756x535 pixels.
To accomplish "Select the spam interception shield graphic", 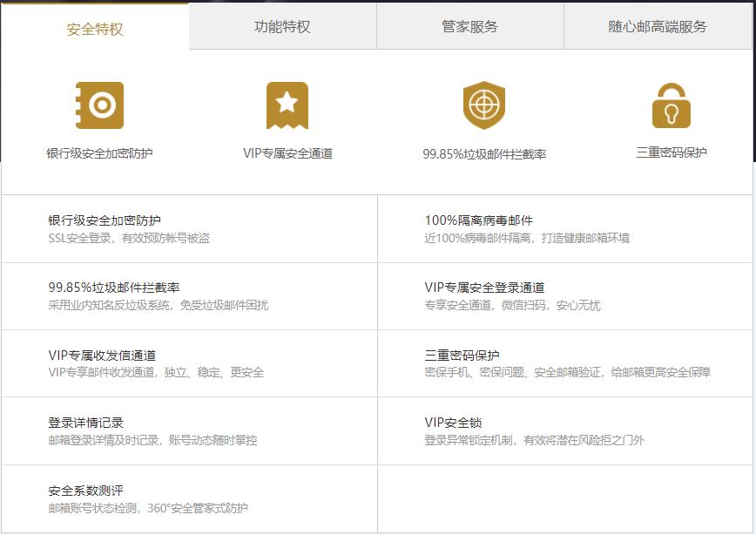I will (484, 105).
